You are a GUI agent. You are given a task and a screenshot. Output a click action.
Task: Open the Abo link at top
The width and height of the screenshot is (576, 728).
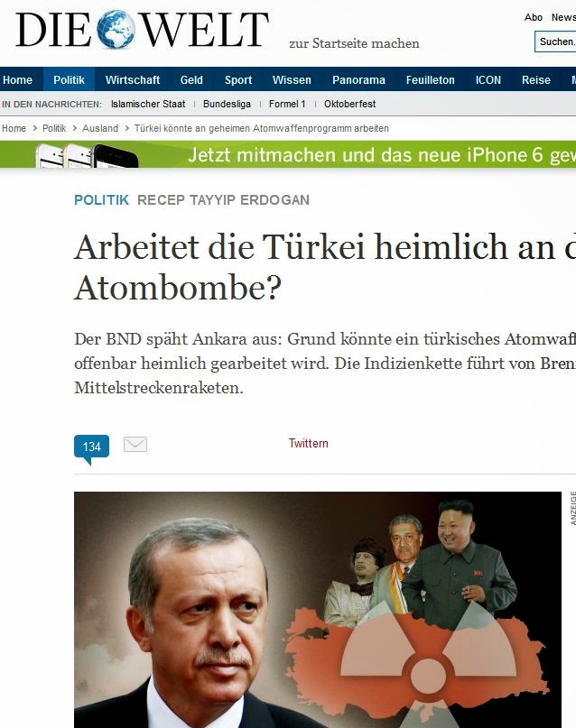pyautogui.click(x=534, y=17)
